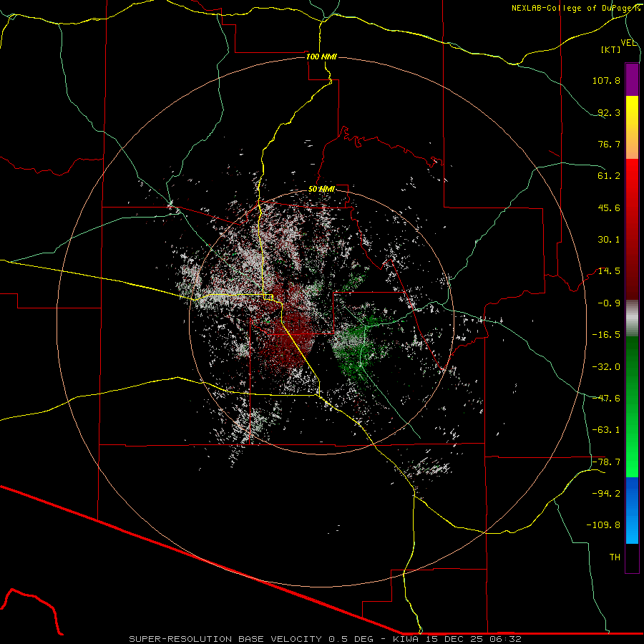Image resolution: width=644 pixels, height=644 pixels.
Task: Pick the blue segment of the color bar
Action: (x=632, y=510)
